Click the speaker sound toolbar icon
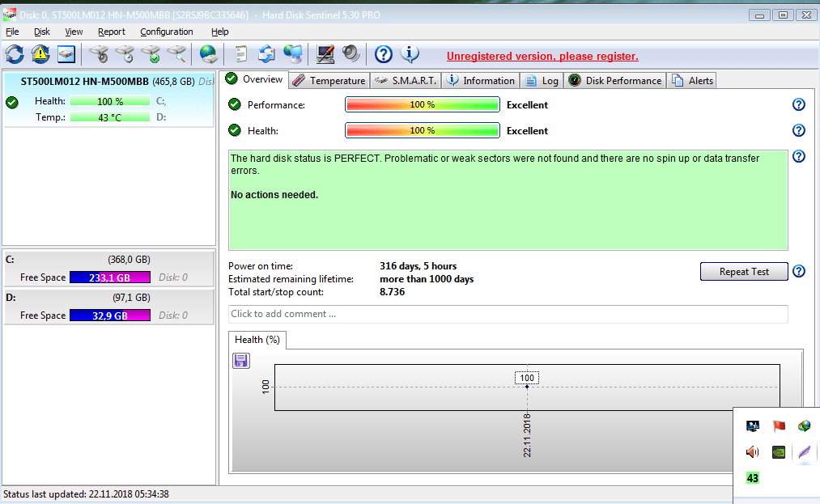 [351, 54]
